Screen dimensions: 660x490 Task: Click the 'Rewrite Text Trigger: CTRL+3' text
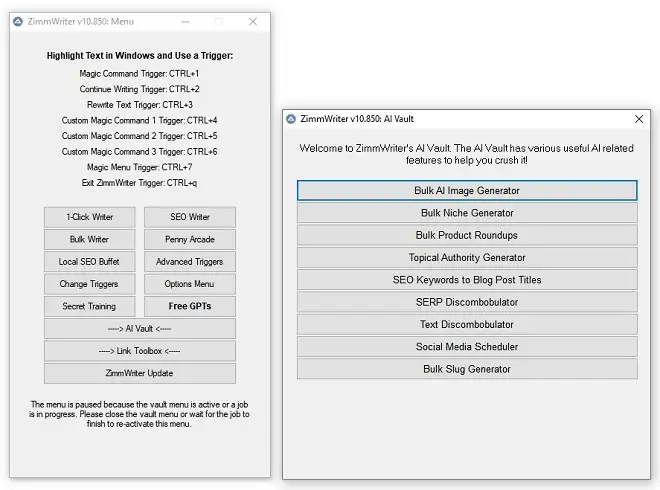[140, 105]
